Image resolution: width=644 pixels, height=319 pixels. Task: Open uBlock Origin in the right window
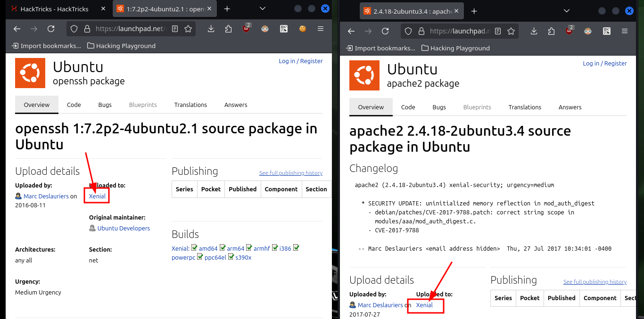point(570,31)
